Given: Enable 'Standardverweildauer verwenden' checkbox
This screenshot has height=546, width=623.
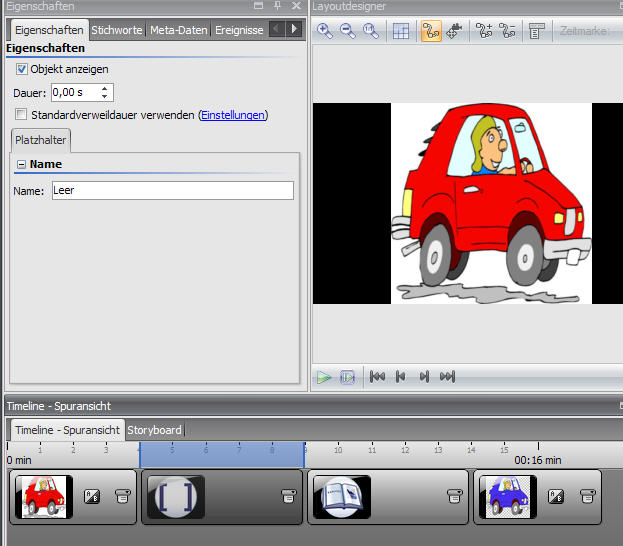Looking at the screenshot, I should pos(22,116).
